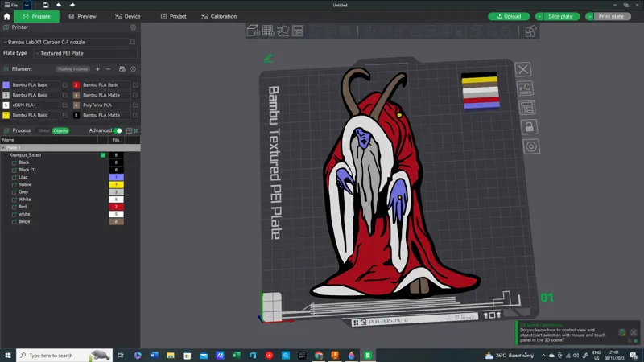Remove all objects with the plate X icon

(x=522, y=69)
